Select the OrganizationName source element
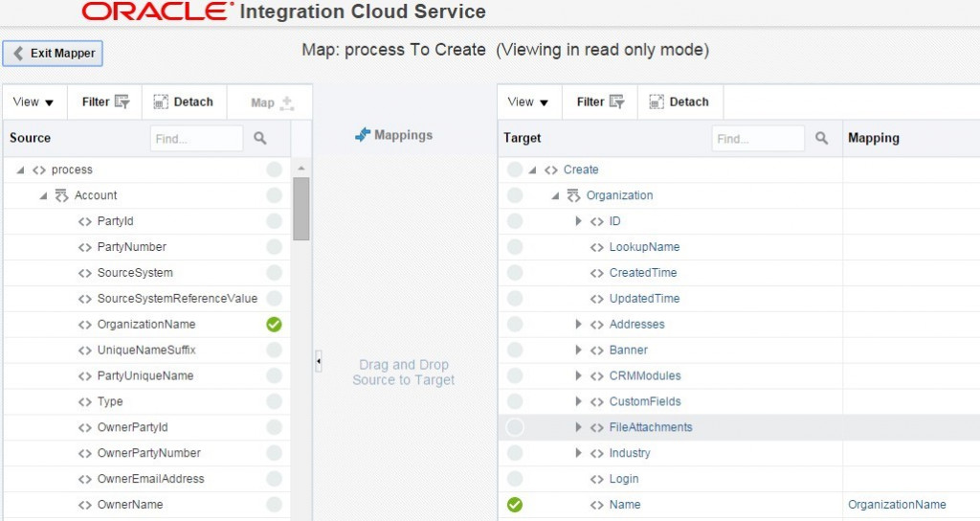The image size is (980, 521). (146, 324)
